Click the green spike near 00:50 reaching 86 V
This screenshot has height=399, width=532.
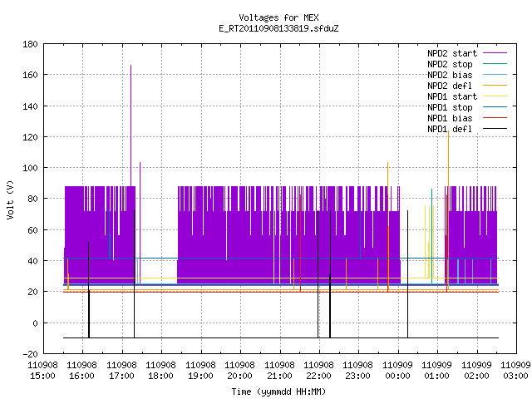coord(432,236)
